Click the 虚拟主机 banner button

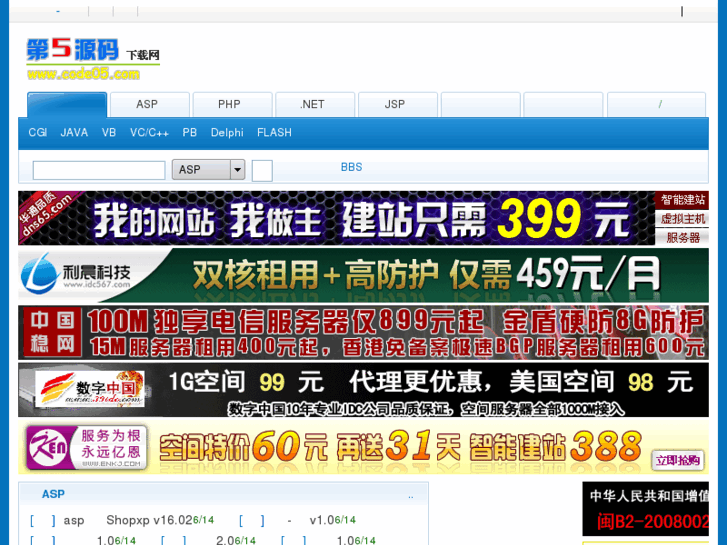point(682,219)
